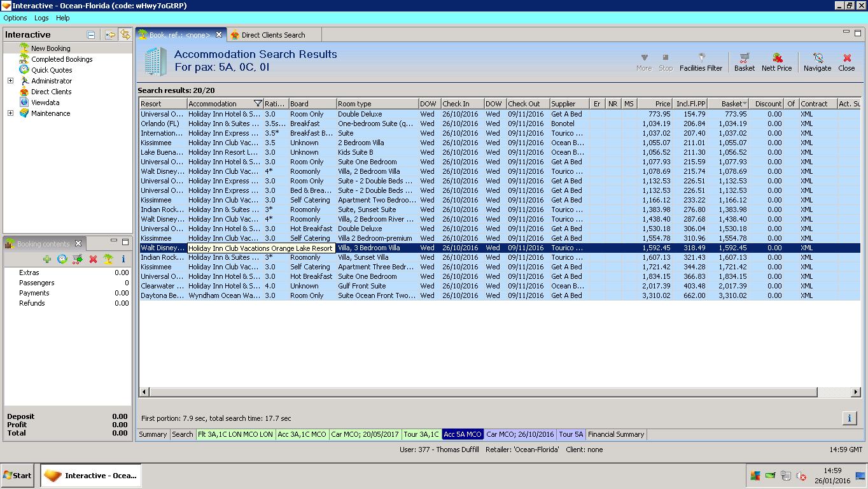Screen dimensions: 868x489
Task: Open the Acc 3A,1C MCO tab
Action: (302, 434)
